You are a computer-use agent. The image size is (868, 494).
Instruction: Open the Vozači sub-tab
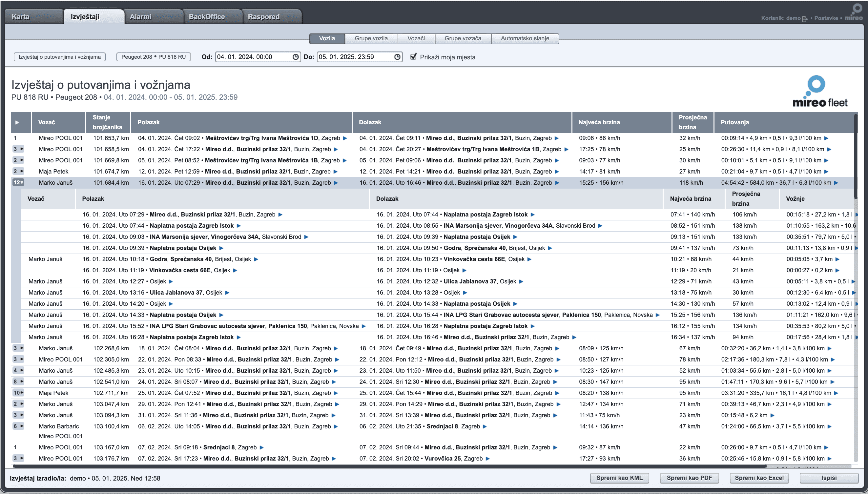416,38
